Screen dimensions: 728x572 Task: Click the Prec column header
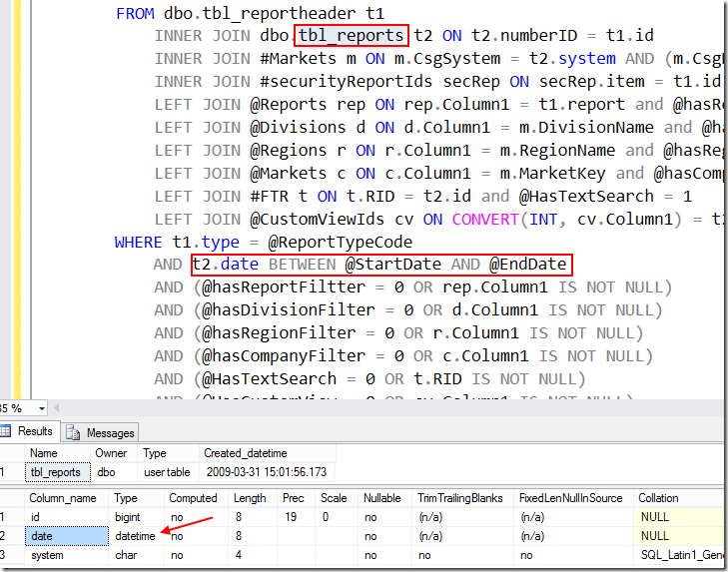[x=297, y=498]
